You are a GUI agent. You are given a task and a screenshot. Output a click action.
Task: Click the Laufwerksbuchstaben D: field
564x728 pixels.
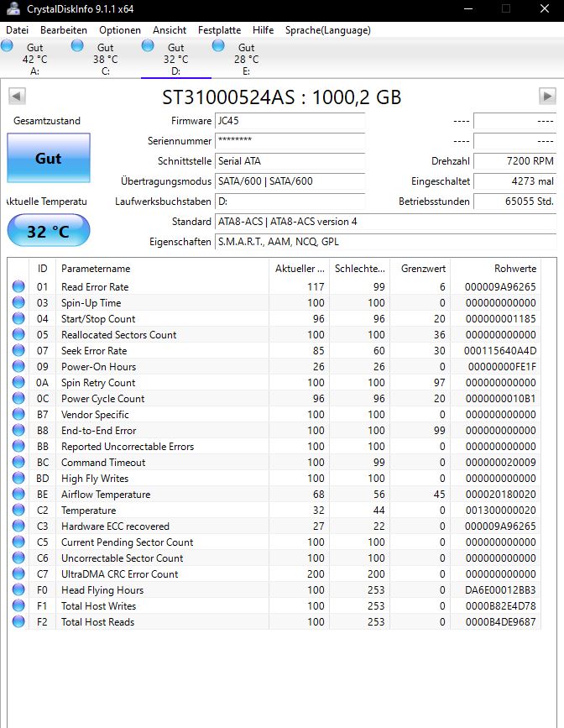point(290,202)
